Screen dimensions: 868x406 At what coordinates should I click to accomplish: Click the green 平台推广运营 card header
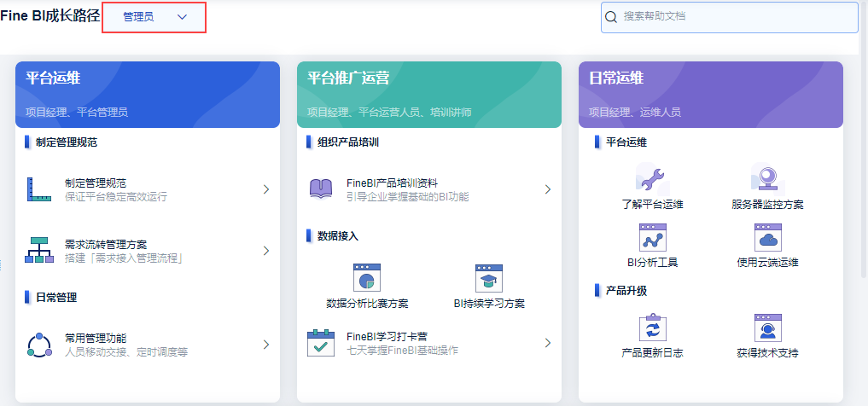429,95
